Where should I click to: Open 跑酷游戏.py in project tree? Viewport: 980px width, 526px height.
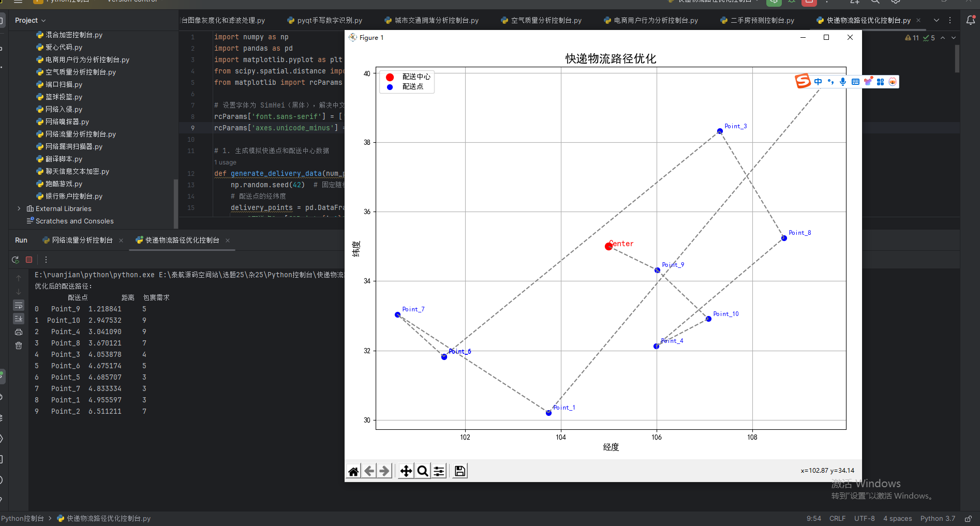[59, 184]
